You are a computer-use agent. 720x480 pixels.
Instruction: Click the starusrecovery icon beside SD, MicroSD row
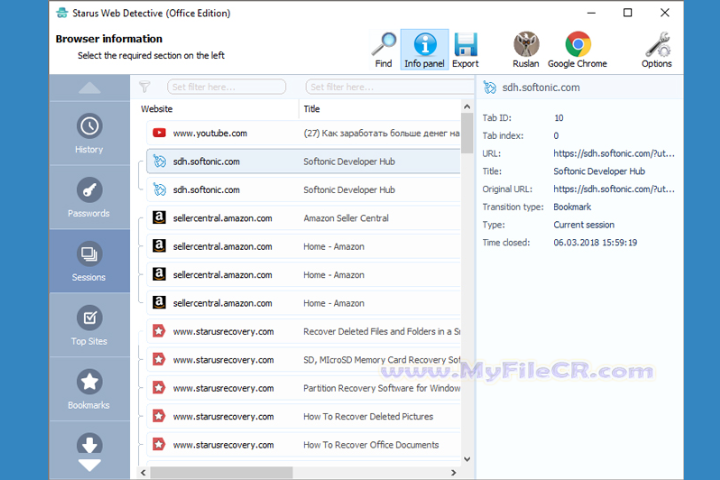click(159, 359)
